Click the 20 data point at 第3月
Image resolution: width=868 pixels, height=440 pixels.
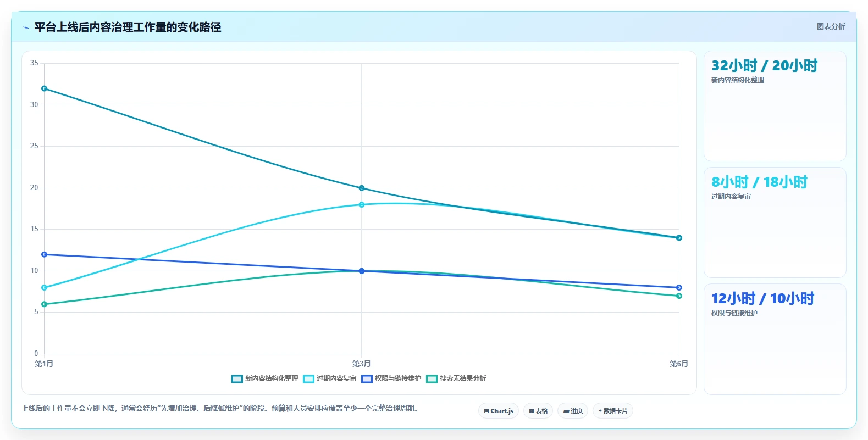(x=362, y=188)
